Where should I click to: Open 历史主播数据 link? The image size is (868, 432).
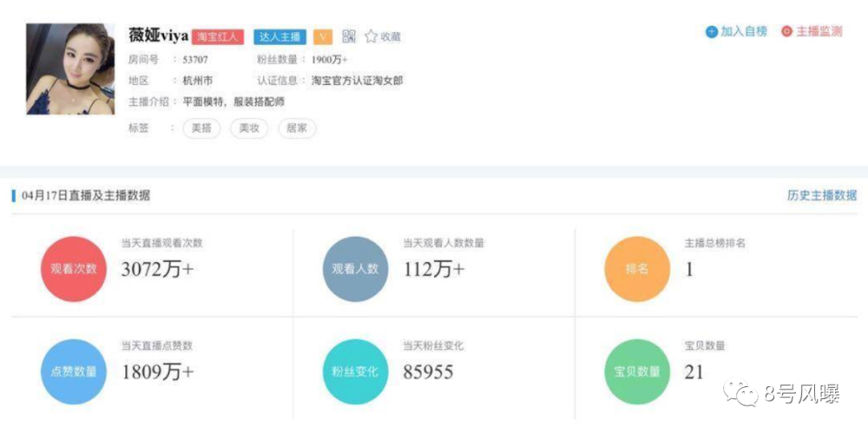[822, 195]
